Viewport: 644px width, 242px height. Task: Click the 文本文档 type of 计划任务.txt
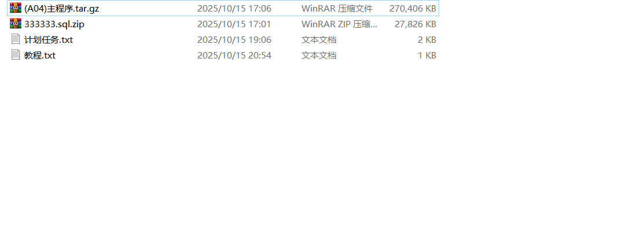pyautogui.click(x=319, y=40)
